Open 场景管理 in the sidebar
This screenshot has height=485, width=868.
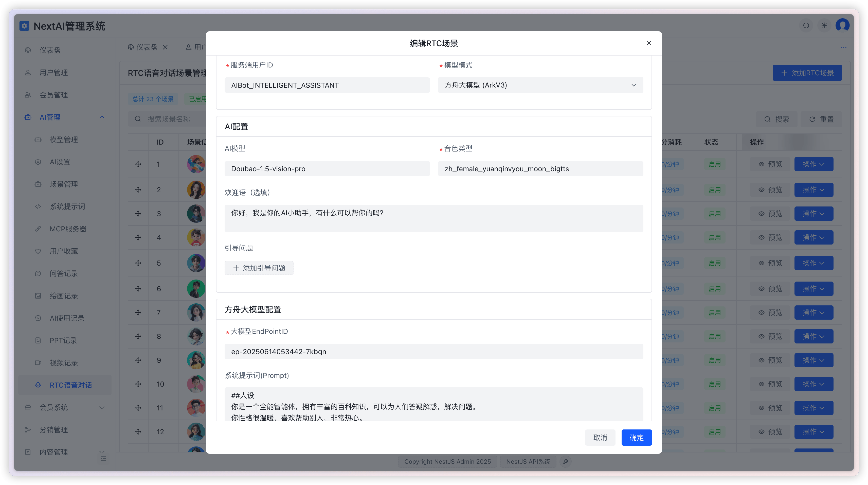pyautogui.click(x=65, y=184)
